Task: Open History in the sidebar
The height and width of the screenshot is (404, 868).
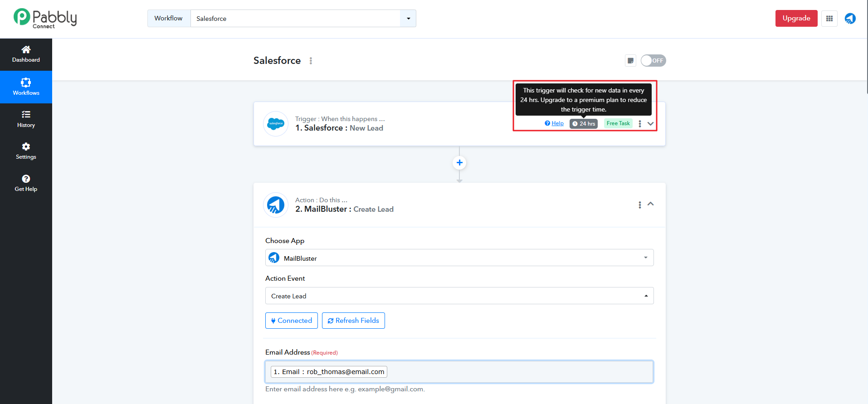Action: click(26, 119)
